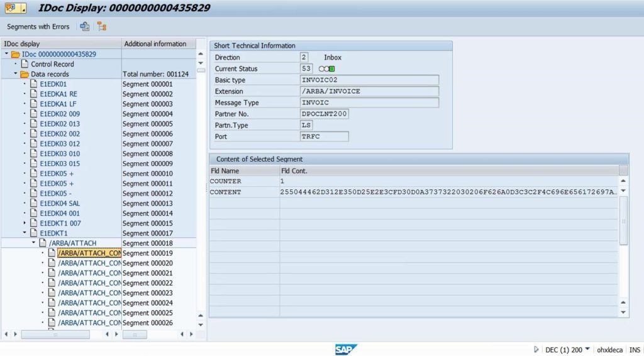
Task: Click the Segments with Errors button
Action: pyautogui.click(x=38, y=26)
